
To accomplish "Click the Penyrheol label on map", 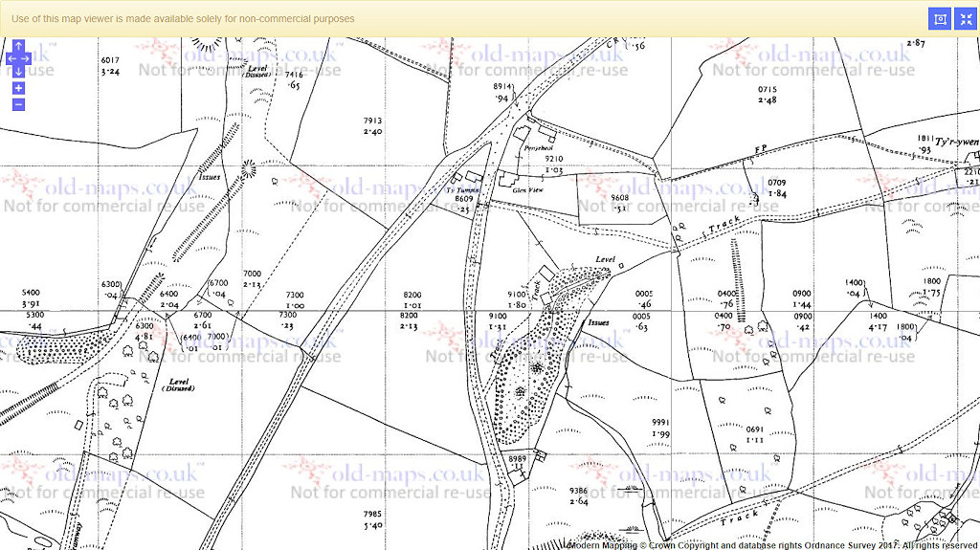I will [x=538, y=148].
